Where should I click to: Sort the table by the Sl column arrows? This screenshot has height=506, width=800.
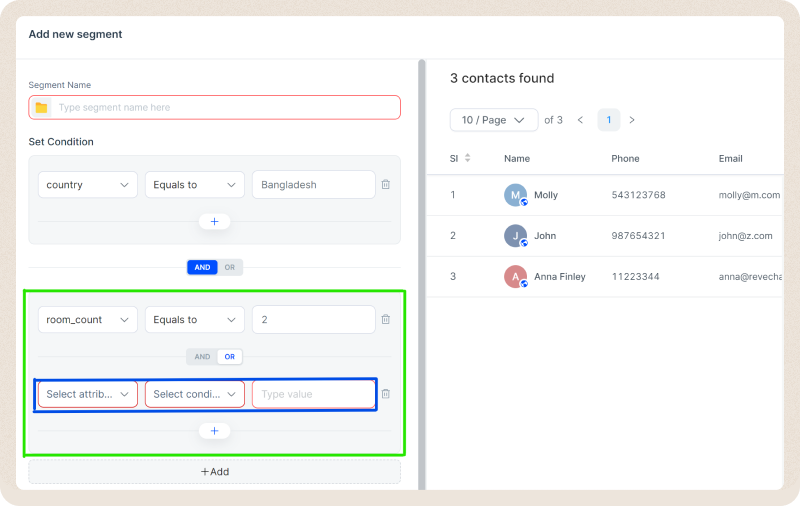point(467,158)
